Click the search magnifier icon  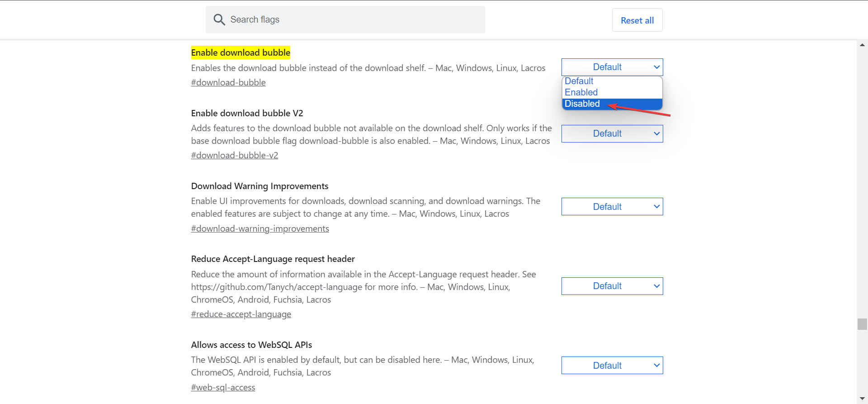click(219, 19)
